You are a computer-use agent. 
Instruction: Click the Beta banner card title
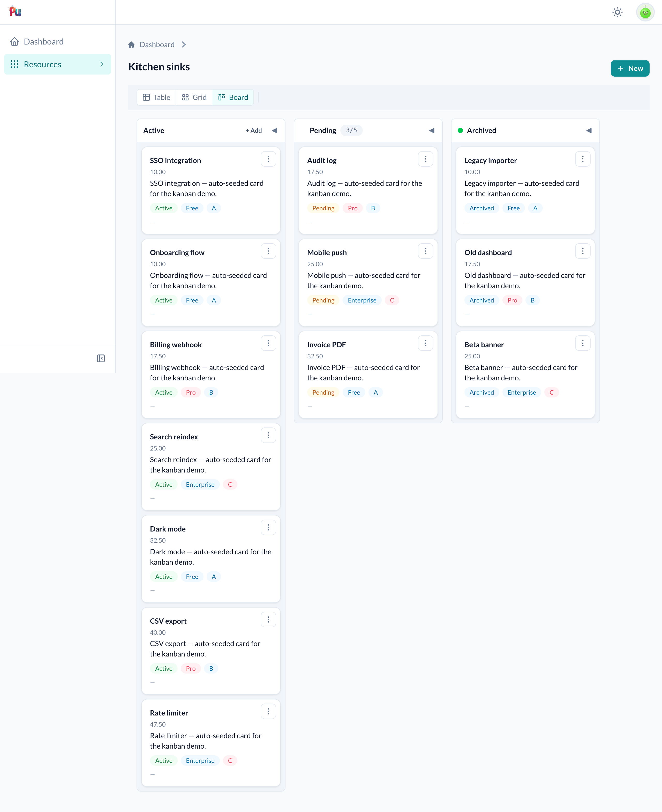(x=484, y=345)
